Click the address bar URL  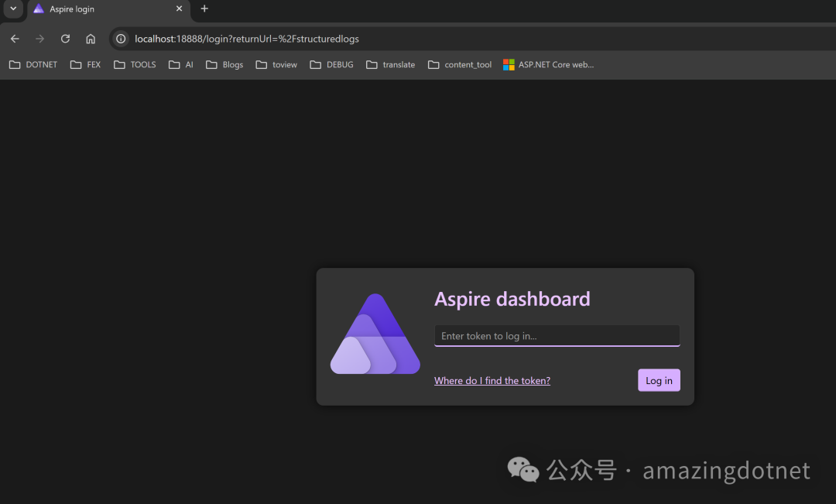(247, 39)
